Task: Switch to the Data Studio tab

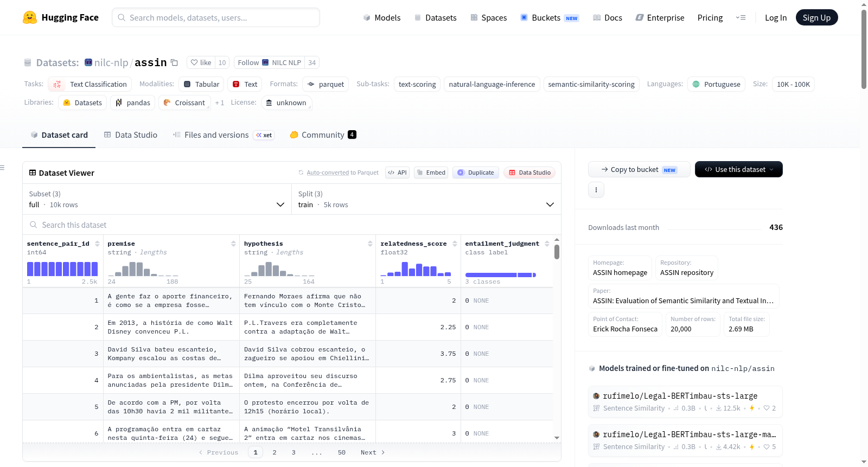Action: tap(131, 135)
